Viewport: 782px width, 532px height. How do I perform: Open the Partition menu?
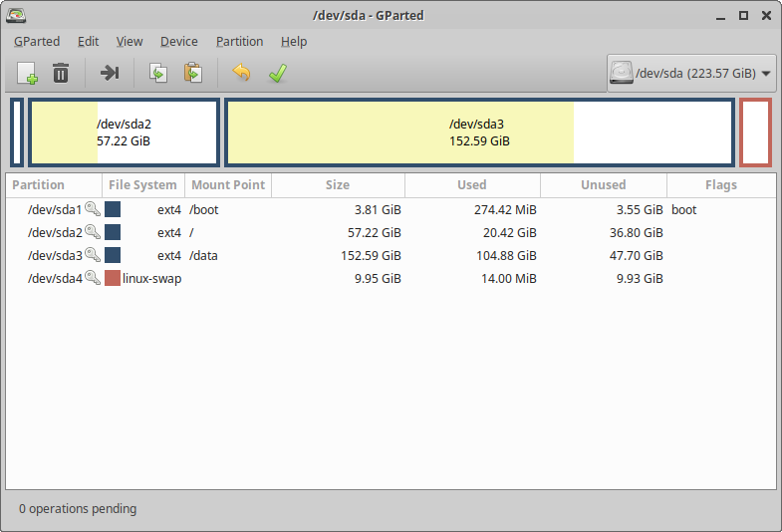coord(239,42)
